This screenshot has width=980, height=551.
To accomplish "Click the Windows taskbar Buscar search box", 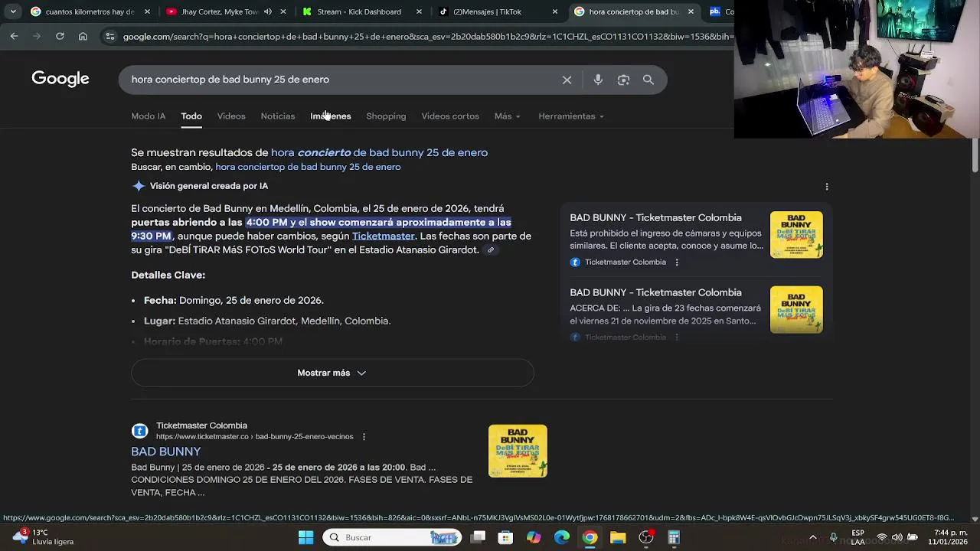I will [x=390, y=537].
